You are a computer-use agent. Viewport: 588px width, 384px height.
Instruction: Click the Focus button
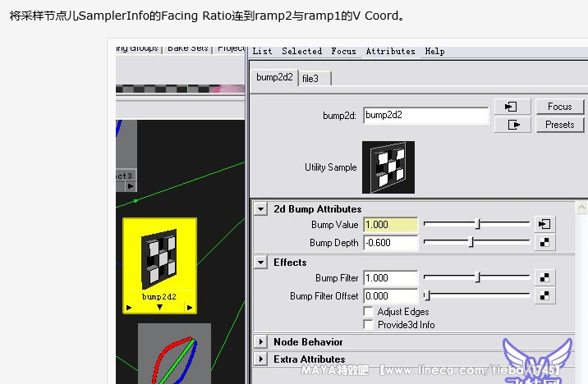[559, 107]
